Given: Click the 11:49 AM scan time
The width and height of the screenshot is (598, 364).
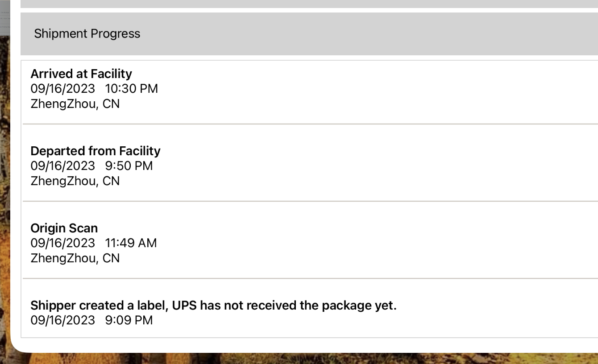Looking at the screenshot, I should (131, 243).
